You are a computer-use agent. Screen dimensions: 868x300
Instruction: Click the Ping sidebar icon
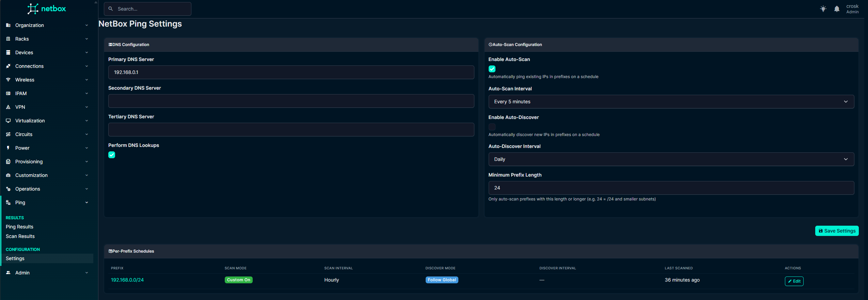tap(8, 202)
